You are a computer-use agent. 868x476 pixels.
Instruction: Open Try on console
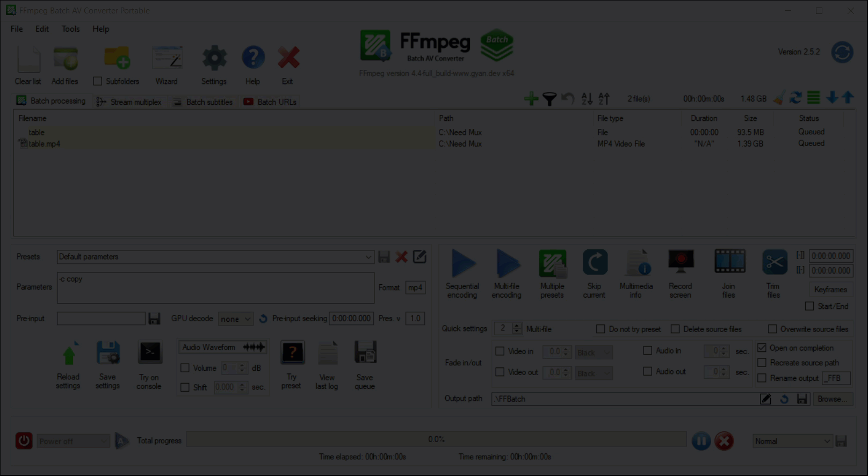(x=150, y=354)
